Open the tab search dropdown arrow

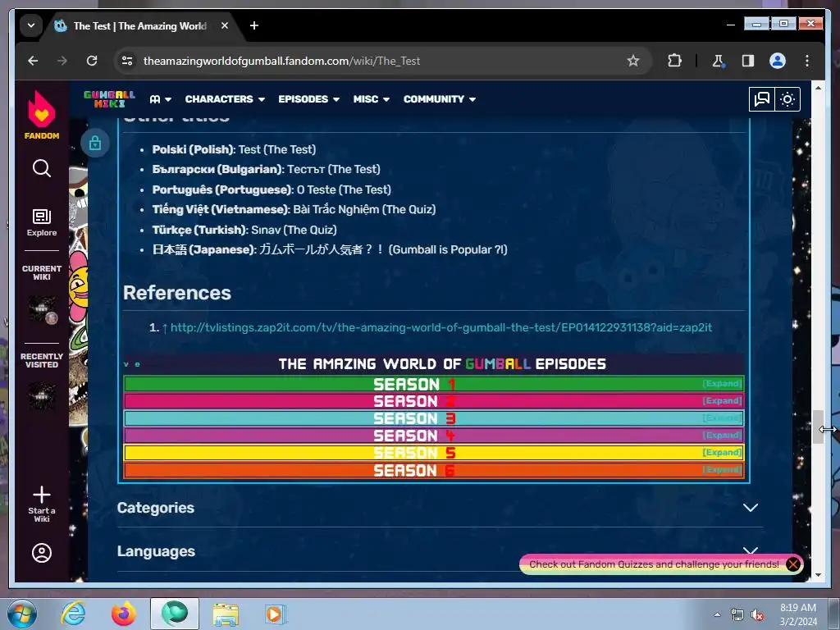tap(31, 25)
